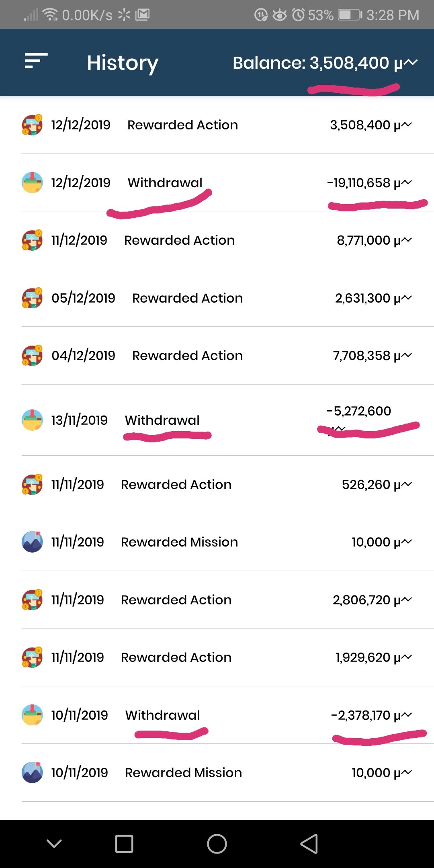Tap the Rewarded Mission mountain icon on 11/11/2019
The image size is (434, 868).
(32, 542)
